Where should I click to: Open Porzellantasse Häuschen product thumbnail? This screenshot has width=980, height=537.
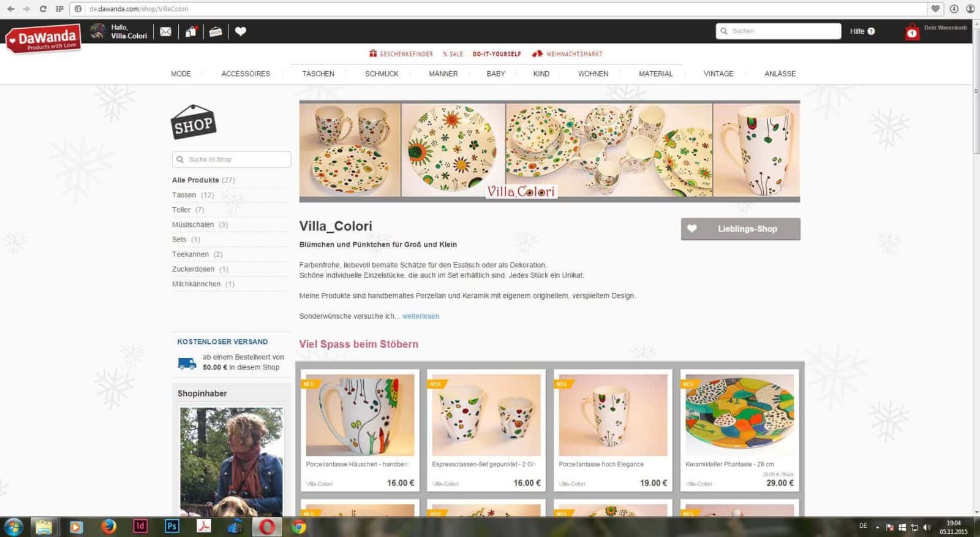360,415
